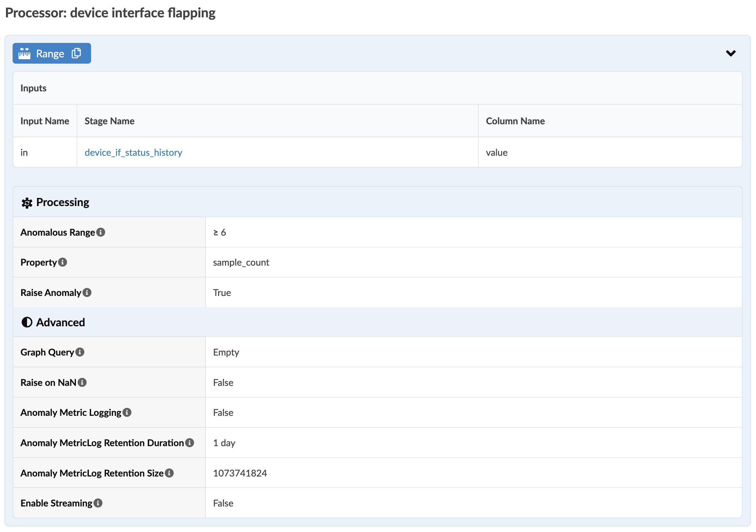Click info icon next to Anomalous Range

pyautogui.click(x=101, y=232)
